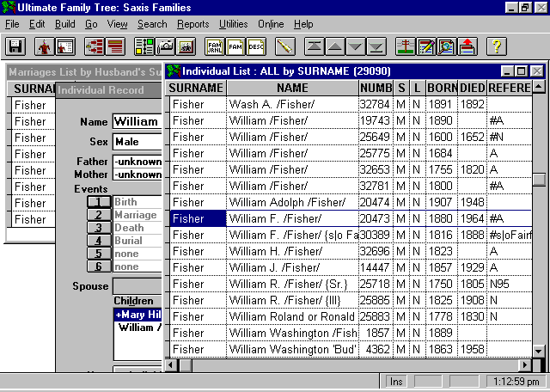The width and height of the screenshot is (550, 392).
Task: Open the individual record card icon
Action: [65, 46]
